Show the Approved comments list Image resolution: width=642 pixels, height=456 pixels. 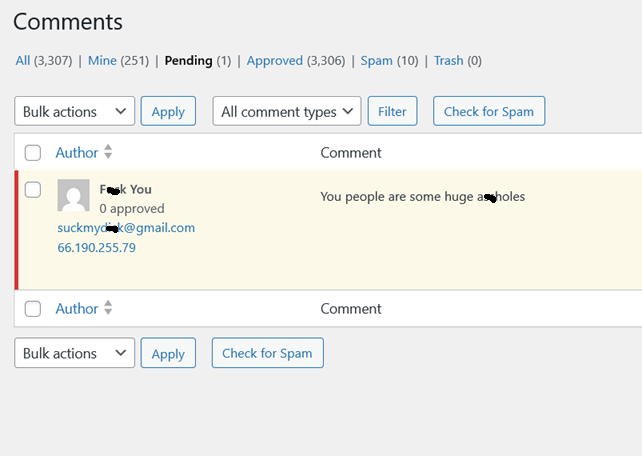coord(274,61)
